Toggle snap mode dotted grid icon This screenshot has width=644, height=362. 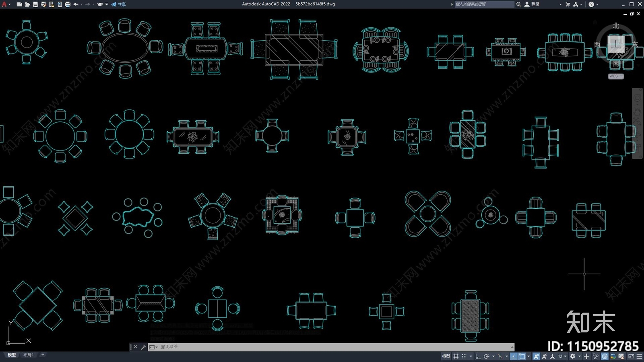[464, 356]
